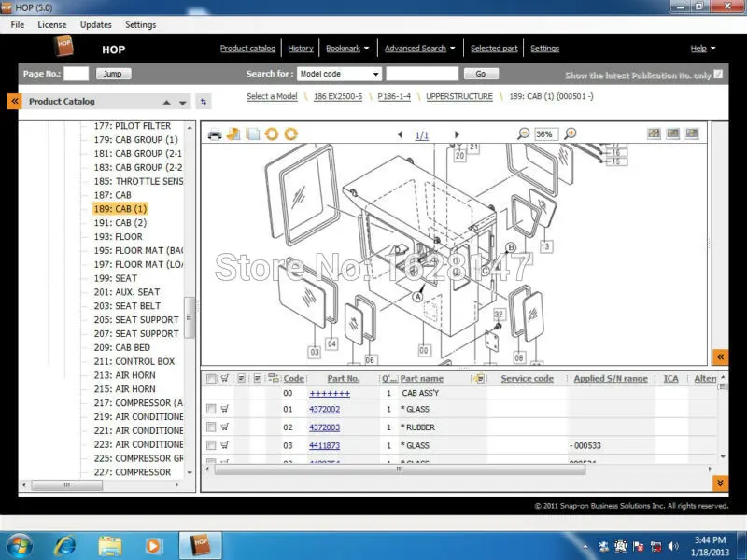Click the shopping cart icon for part 4372002
The width and height of the screenshot is (747, 560).
pyautogui.click(x=224, y=409)
